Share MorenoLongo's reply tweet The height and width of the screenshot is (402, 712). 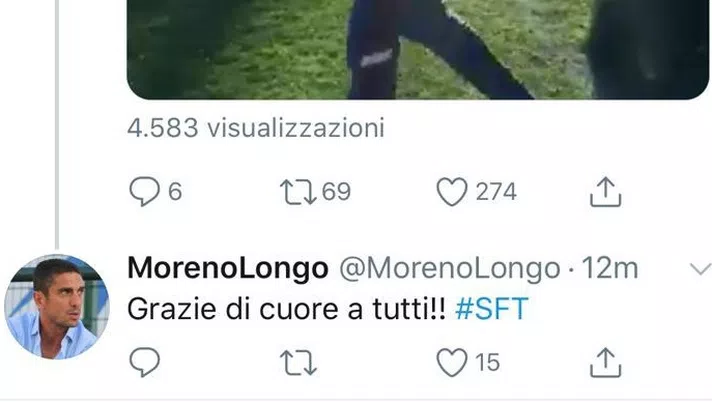click(x=605, y=362)
